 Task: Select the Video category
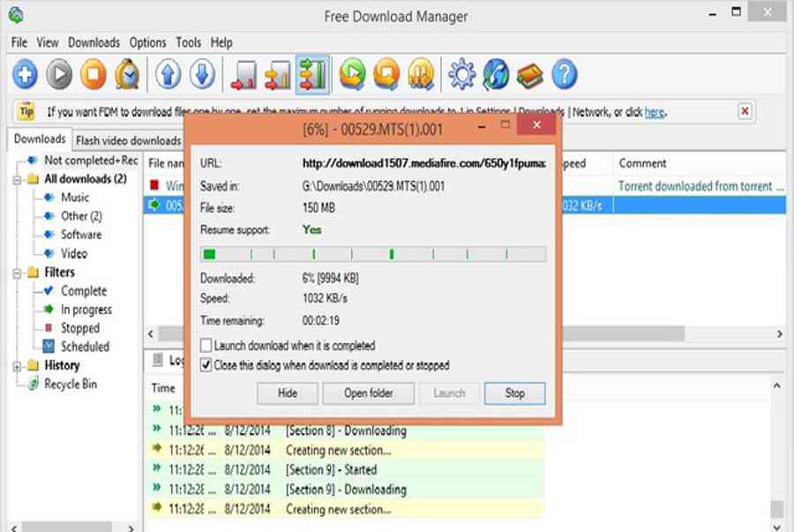pyautogui.click(x=74, y=253)
